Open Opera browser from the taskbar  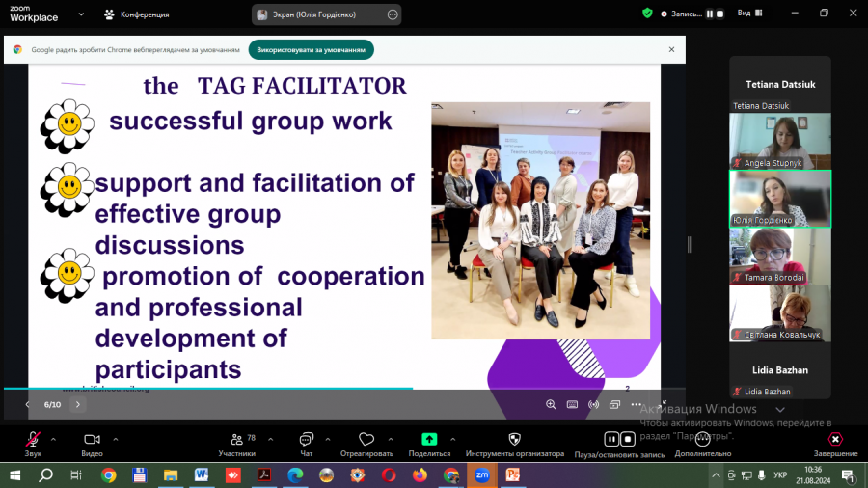click(x=389, y=475)
